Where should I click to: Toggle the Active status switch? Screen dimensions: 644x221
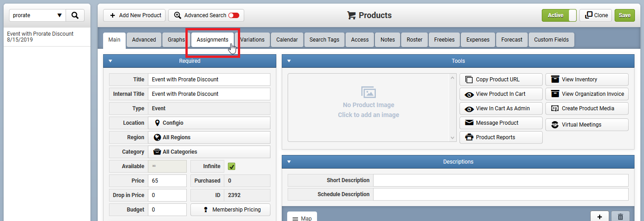(x=559, y=15)
